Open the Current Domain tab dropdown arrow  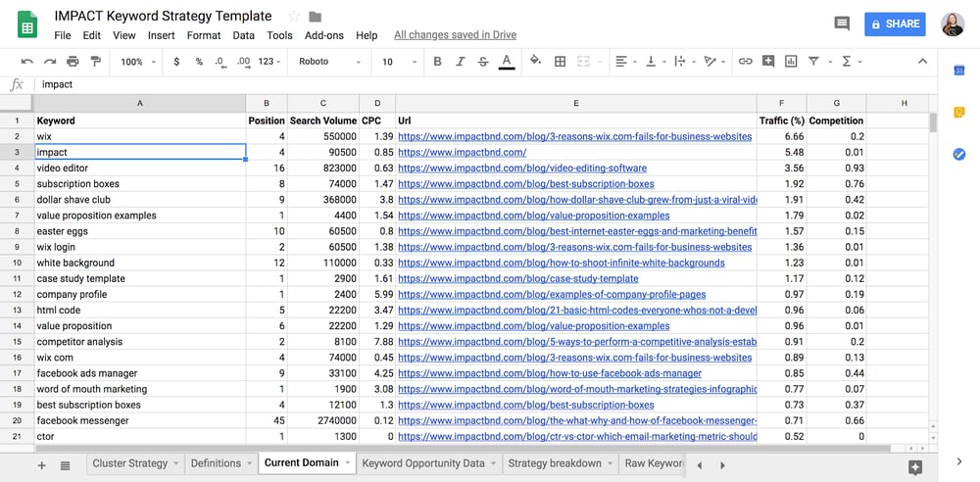(348, 463)
